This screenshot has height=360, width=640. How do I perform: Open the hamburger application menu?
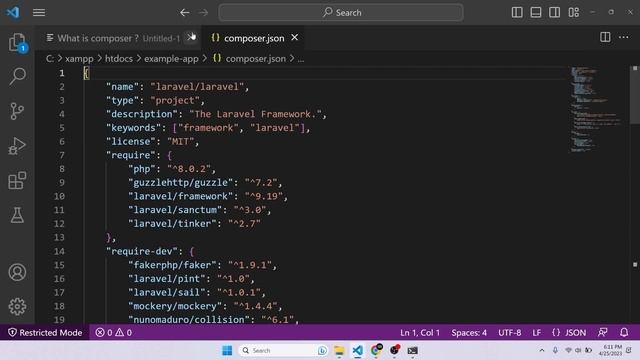tap(39, 13)
